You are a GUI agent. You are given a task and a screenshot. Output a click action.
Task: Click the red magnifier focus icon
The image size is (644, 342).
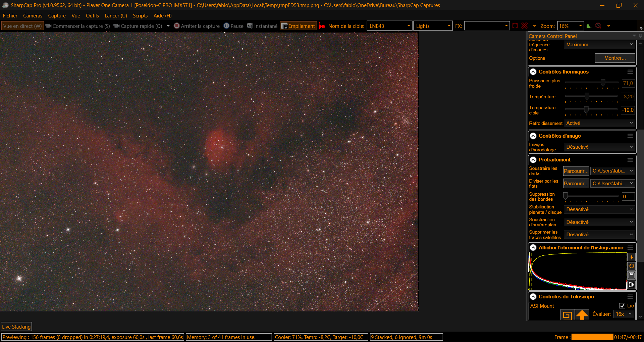point(598,26)
